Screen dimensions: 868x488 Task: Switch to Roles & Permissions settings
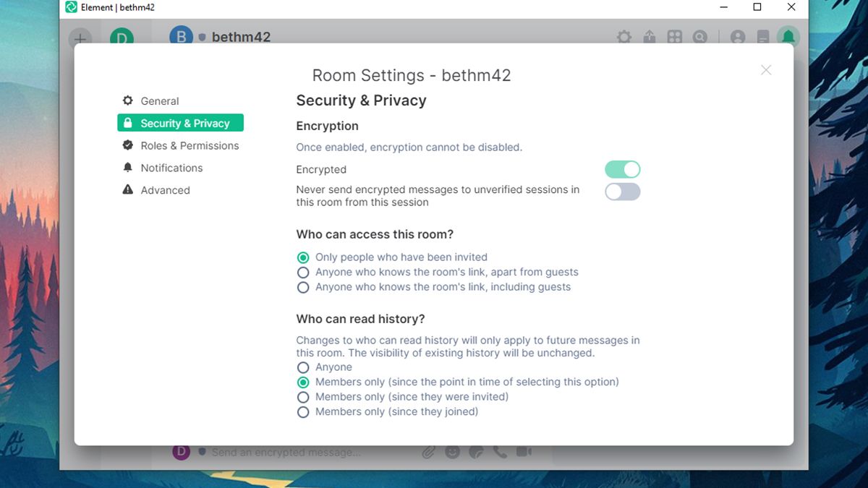[190, 145]
